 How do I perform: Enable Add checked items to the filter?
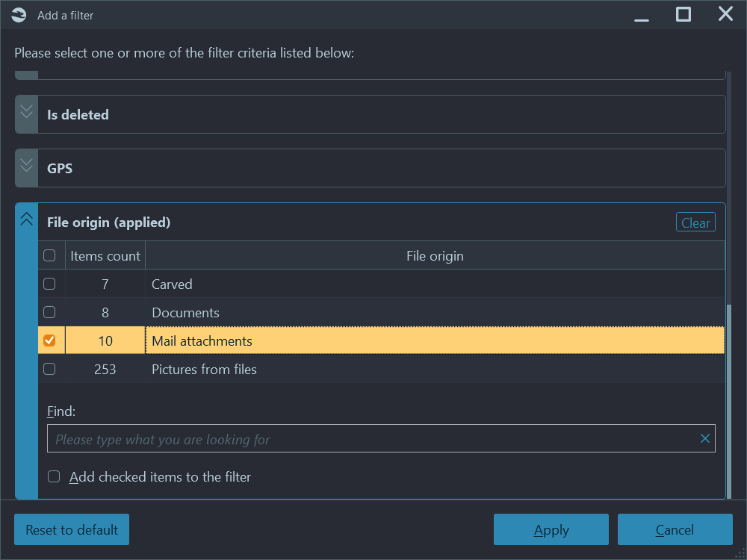coord(54,476)
